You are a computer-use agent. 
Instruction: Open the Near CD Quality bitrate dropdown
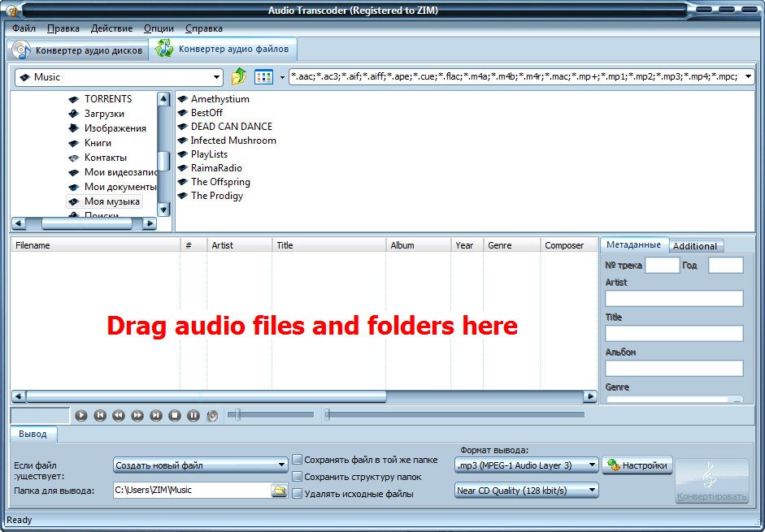[592, 491]
